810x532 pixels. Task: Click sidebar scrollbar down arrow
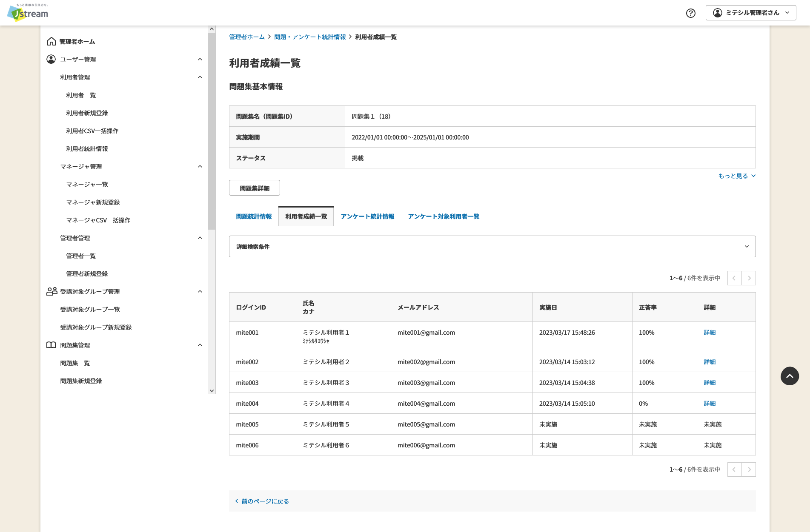(x=212, y=391)
